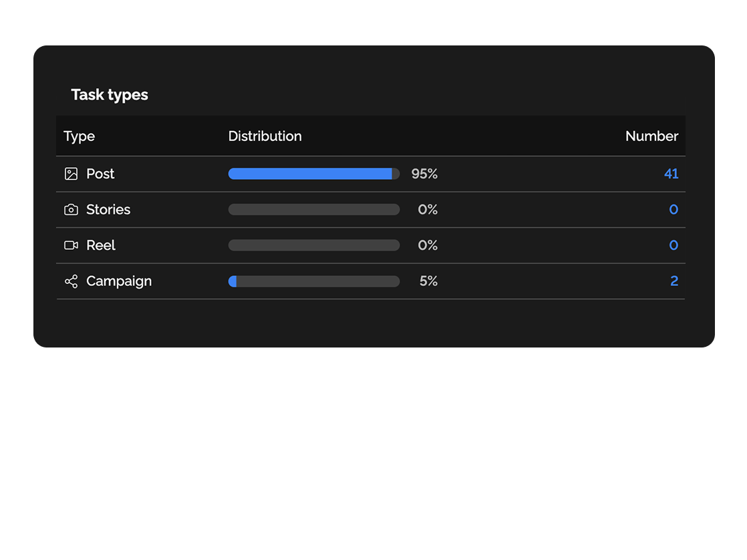Click the network share icon for Campaign

[71, 281]
